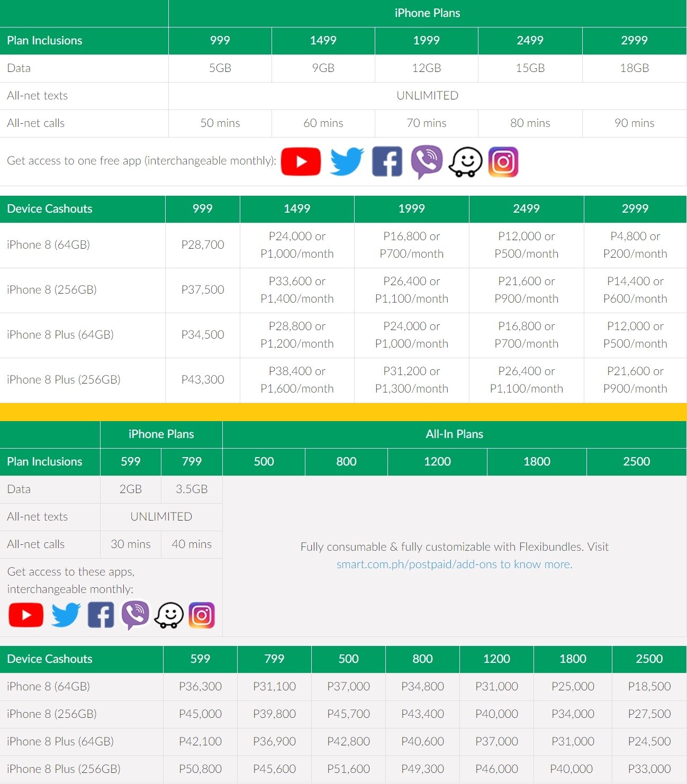Click the P24,500 cashout under plan 2500
687x784 pixels.
[x=649, y=742]
